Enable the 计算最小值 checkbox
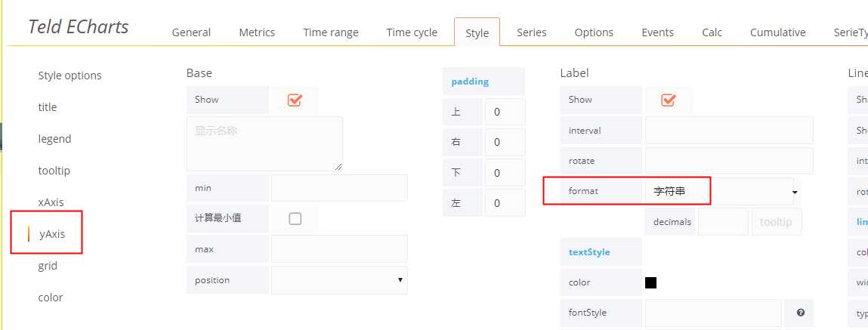Image resolution: width=868 pixels, height=330 pixels. (295, 219)
